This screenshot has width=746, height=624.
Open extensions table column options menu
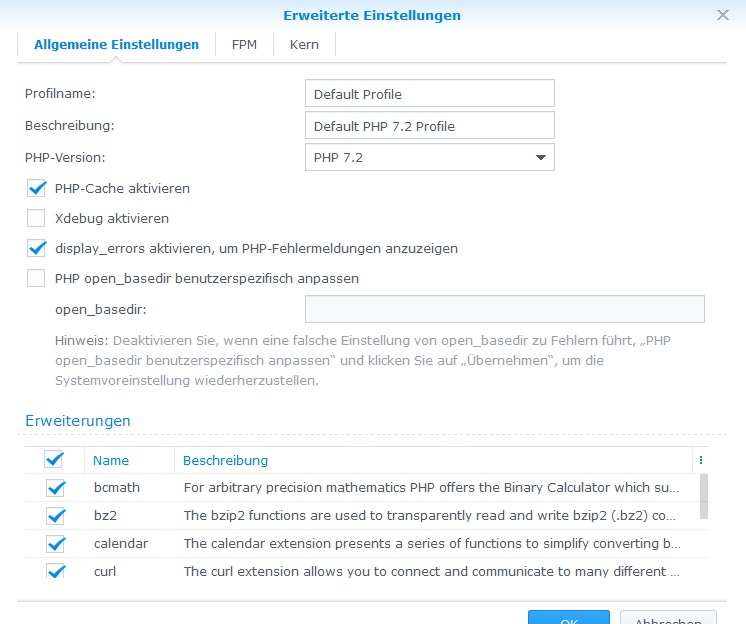701,460
